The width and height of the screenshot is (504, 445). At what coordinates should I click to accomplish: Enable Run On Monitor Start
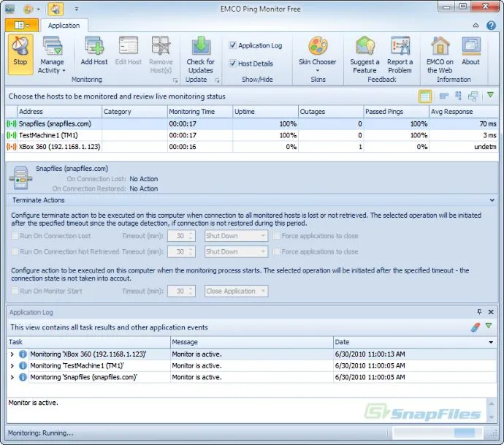coord(15,291)
